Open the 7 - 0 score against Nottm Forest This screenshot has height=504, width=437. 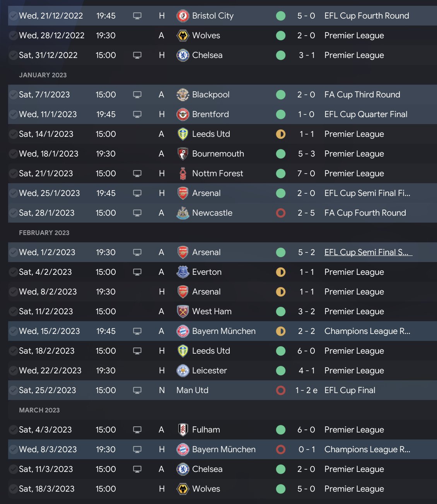tap(306, 174)
